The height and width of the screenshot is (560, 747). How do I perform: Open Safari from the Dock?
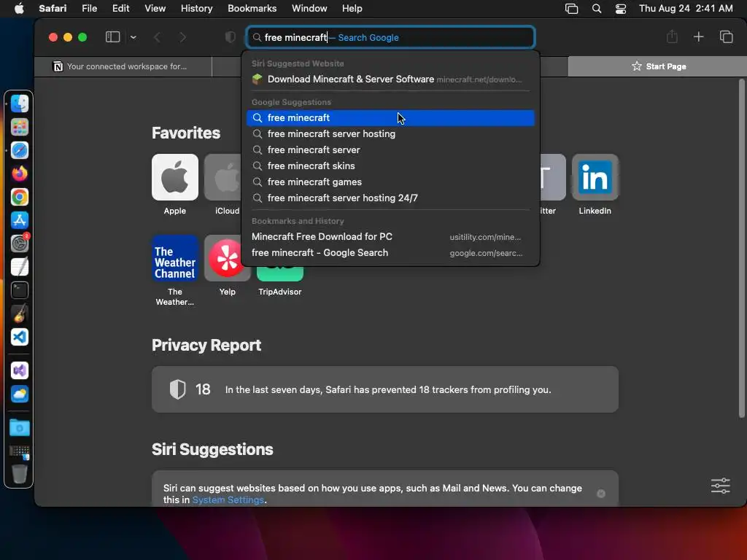coord(20,150)
